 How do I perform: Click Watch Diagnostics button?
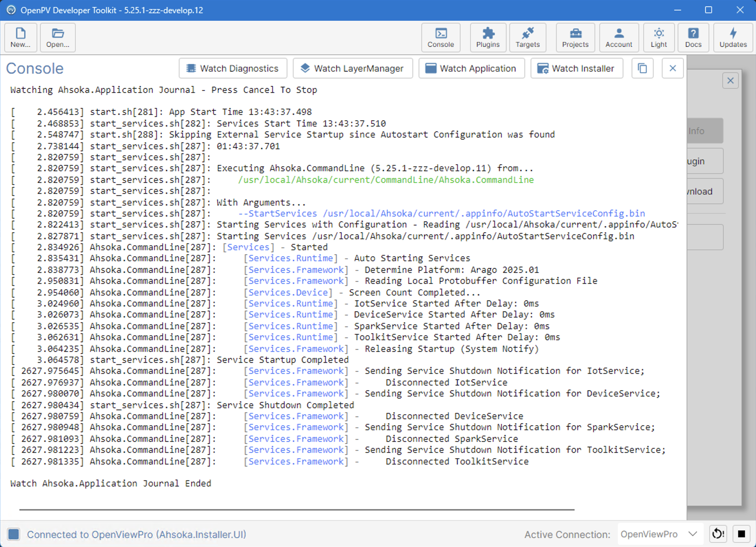(x=233, y=68)
